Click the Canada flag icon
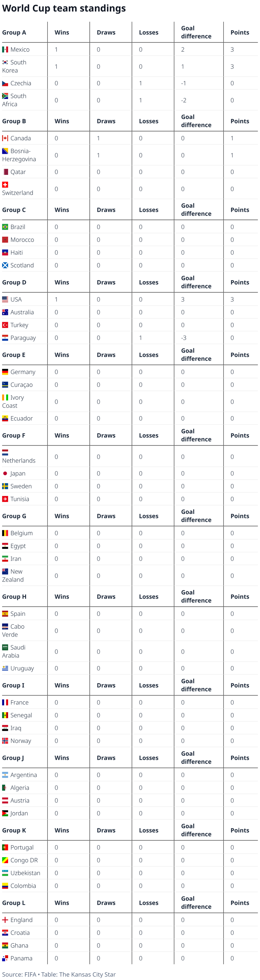 (5, 138)
